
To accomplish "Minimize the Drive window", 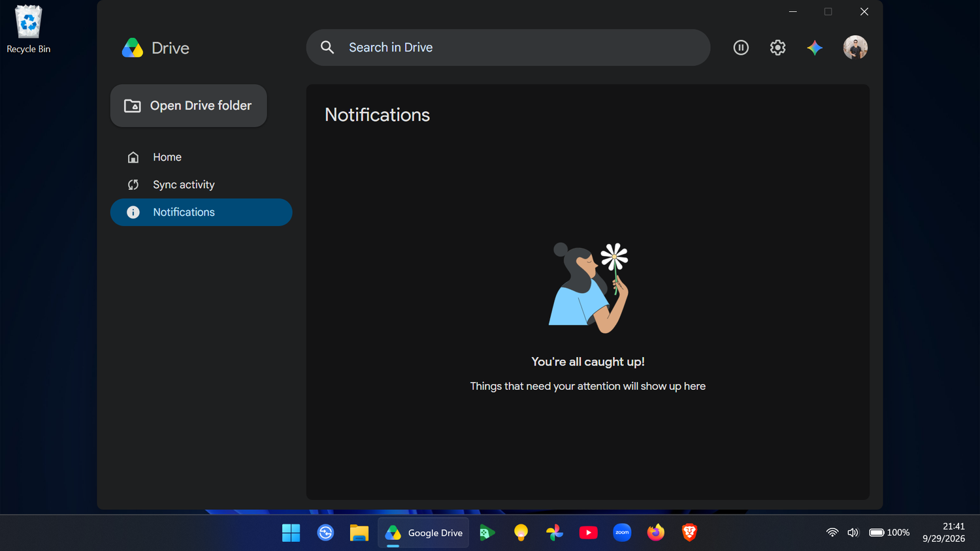I will coord(792,12).
